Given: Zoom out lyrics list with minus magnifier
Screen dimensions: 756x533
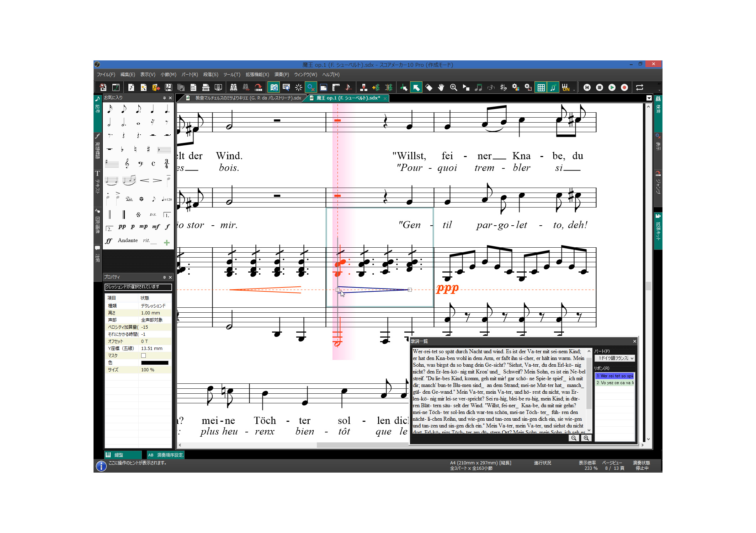Looking at the screenshot, I should point(574,438).
